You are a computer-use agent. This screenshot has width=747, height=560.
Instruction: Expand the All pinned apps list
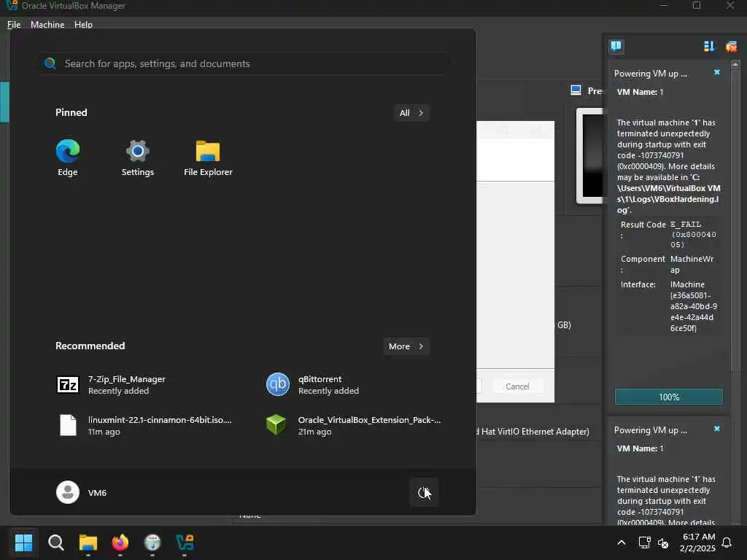[x=411, y=113]
